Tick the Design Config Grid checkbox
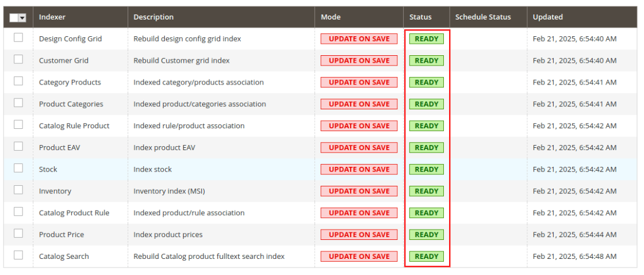 coord(18,38)
